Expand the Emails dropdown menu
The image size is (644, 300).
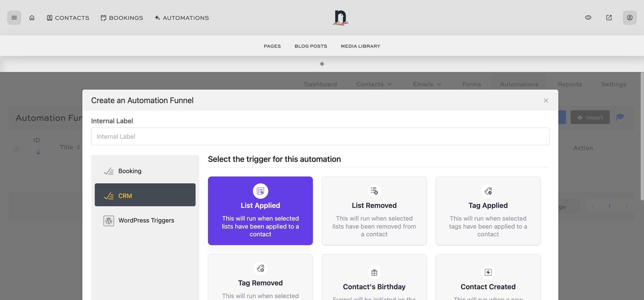click(x=427, y=84)
